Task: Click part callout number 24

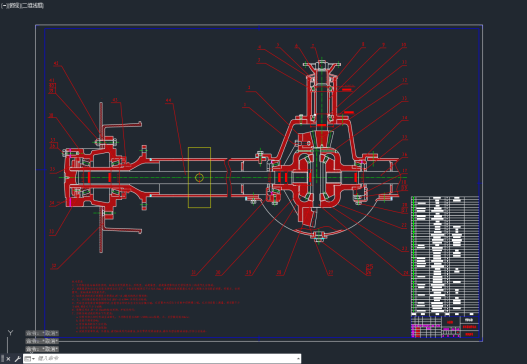Action: tap(406, 273)
